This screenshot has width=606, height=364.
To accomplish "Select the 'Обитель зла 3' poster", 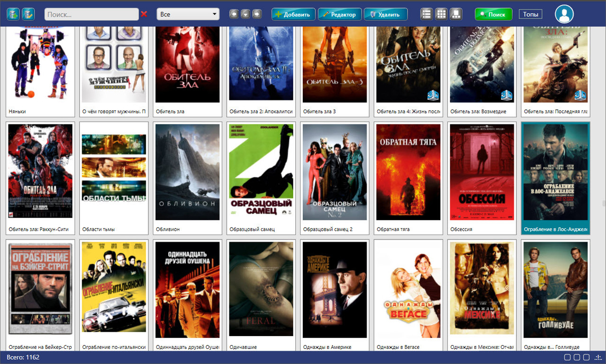I will coord(335,64).
